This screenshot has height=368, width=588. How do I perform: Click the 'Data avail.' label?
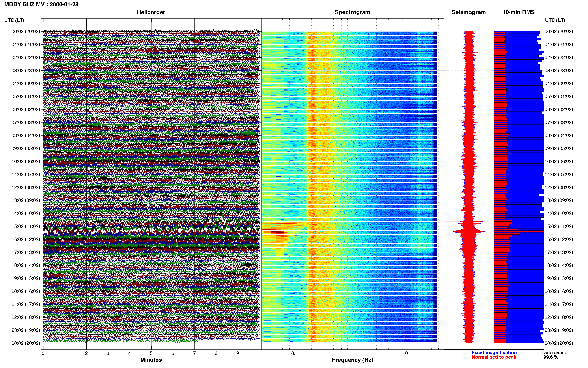tap(554, 352)
